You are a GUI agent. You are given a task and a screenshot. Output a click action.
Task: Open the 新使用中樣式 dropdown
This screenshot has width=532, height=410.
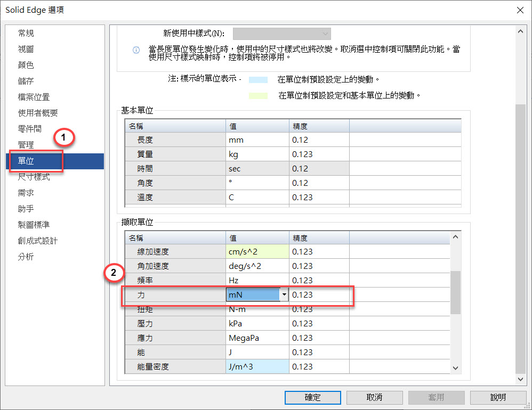[x=281, y=34]
